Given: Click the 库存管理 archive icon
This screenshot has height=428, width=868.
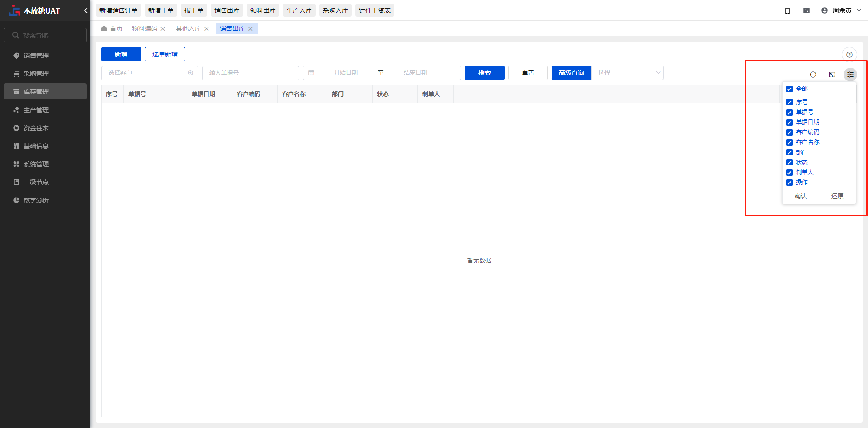Looking at the screenshot, I should [16, 92].
